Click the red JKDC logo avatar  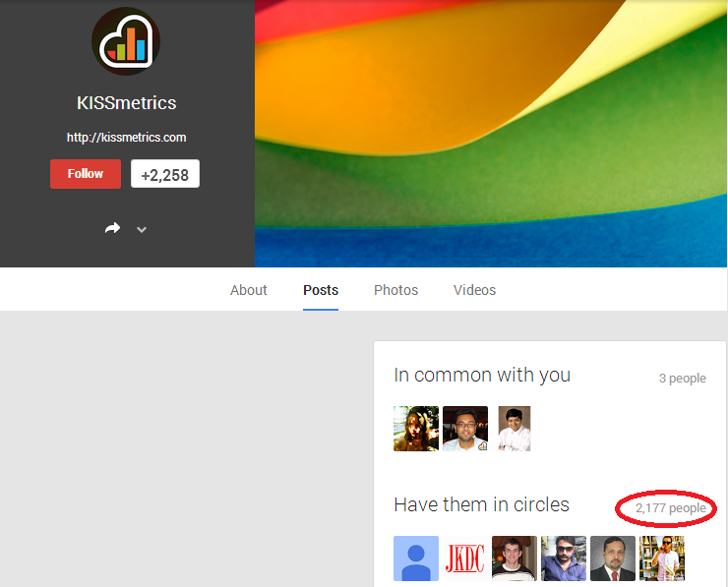pos(465,558)
